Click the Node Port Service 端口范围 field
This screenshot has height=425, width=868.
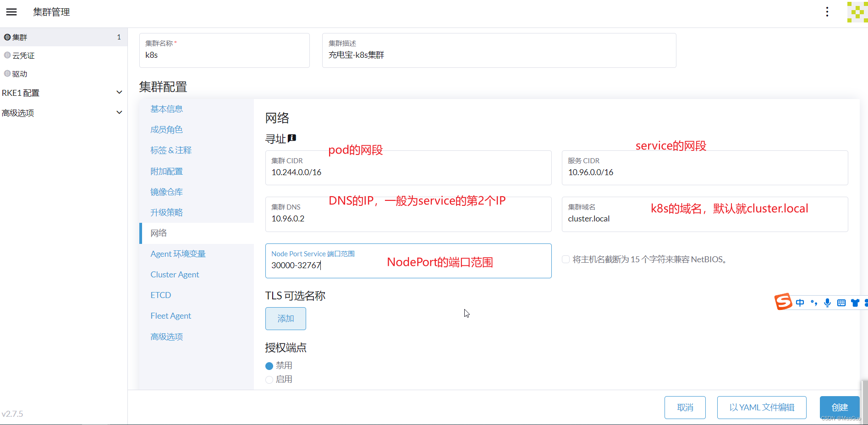[x=408, y=261]
